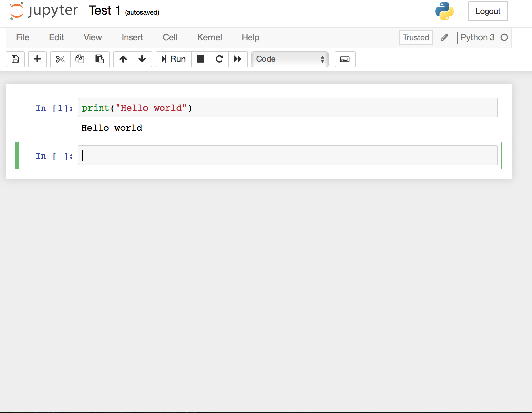Click the autosaved checkpoint status
This screenshot has width=532, height=413.
[142, 12]
